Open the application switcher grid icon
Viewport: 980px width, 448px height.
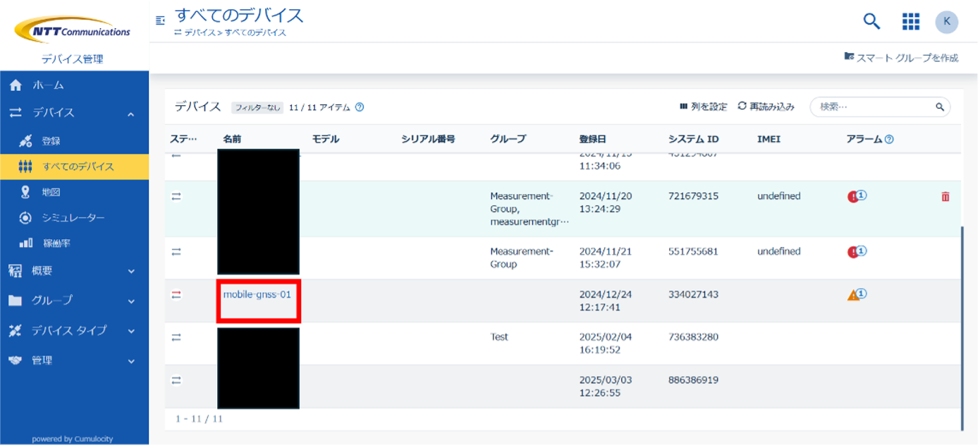tap(911, 22)
